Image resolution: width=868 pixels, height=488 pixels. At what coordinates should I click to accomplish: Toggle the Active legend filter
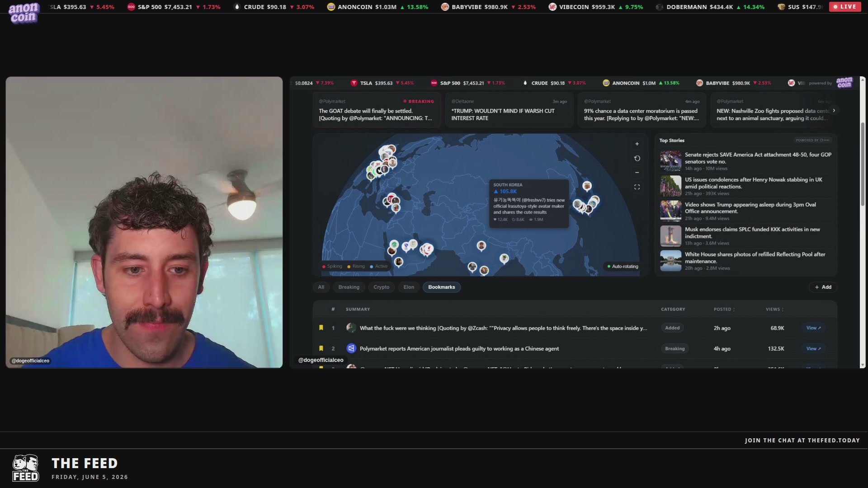[x=379, y=267]
